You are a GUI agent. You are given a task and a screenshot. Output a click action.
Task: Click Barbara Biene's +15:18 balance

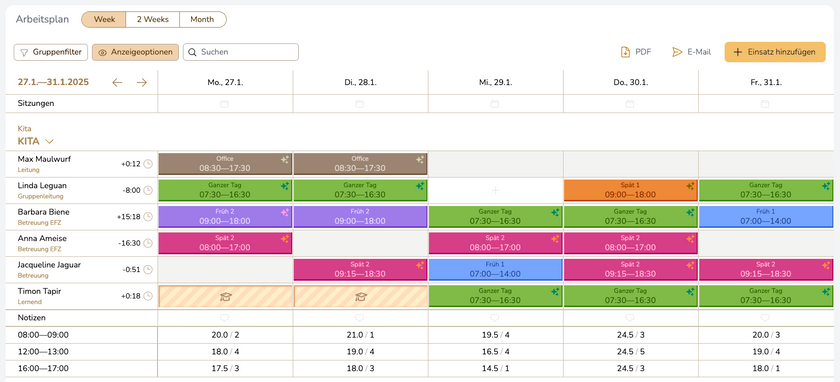[x=128, y=217]
